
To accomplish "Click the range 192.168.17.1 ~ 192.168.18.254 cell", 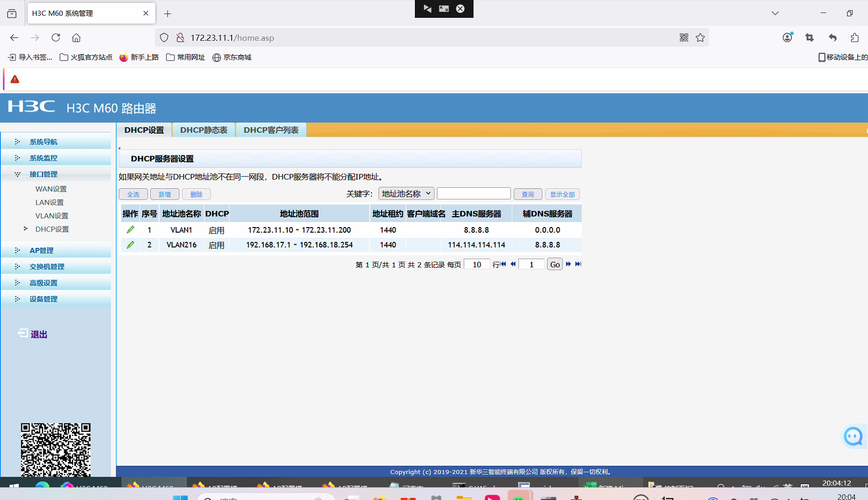I will point(300,245).
